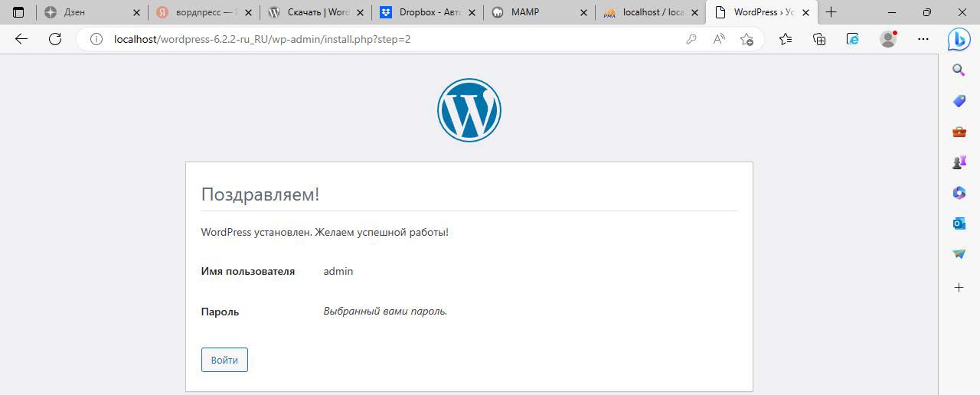Viewport: 980px width, 395px height.
Task: Open the browser Settings and more menu
Action: pos(923,39)
